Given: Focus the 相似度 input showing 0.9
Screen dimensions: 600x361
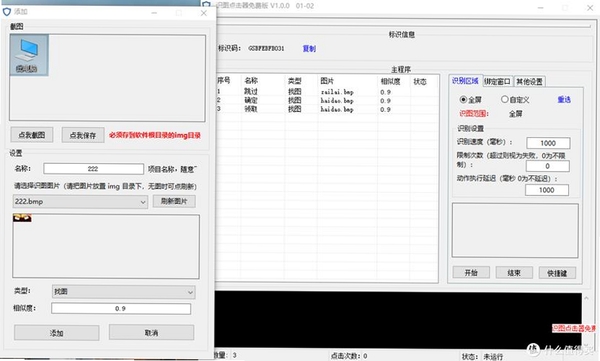Looking at the screenshot, I should point(121,309).
